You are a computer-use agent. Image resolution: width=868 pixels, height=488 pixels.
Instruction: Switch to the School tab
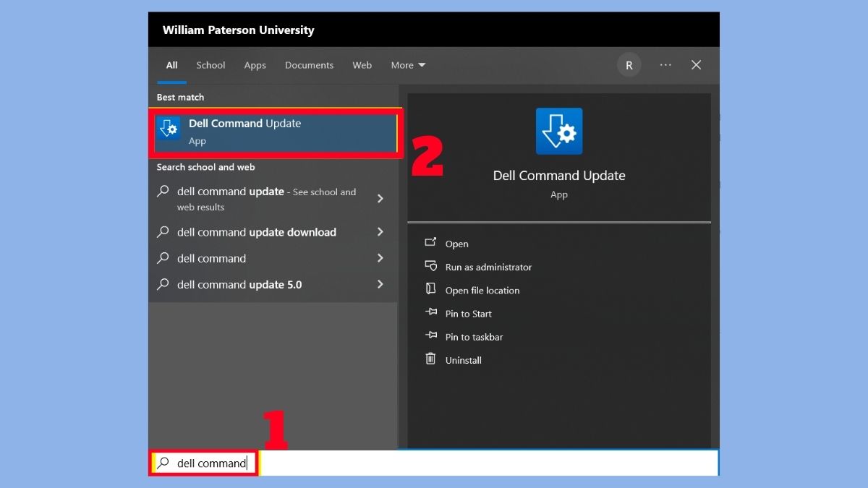pos(210,65)
